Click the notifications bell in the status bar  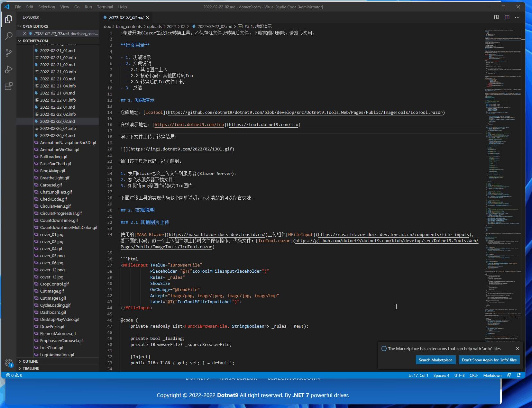pos(519,375)
